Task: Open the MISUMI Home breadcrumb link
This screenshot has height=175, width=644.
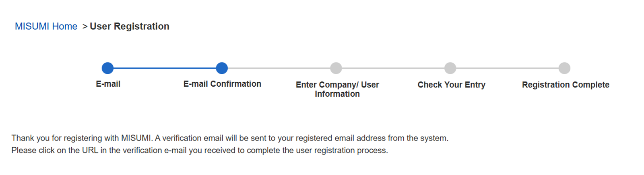Action: [46, 26]
